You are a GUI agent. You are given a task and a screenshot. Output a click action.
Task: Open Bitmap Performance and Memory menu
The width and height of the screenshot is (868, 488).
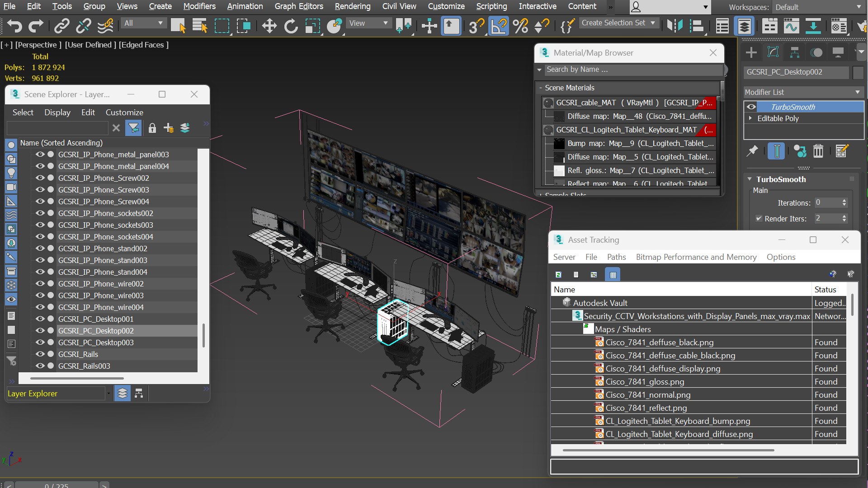(x=696, y=257)
